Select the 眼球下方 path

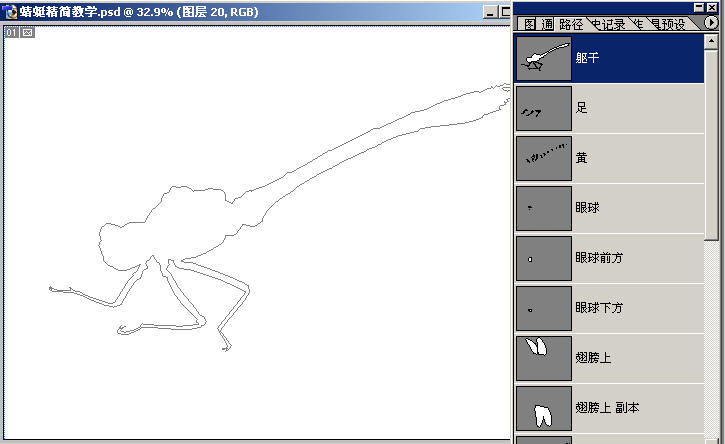pyautogui.click(x=609, y=308)
